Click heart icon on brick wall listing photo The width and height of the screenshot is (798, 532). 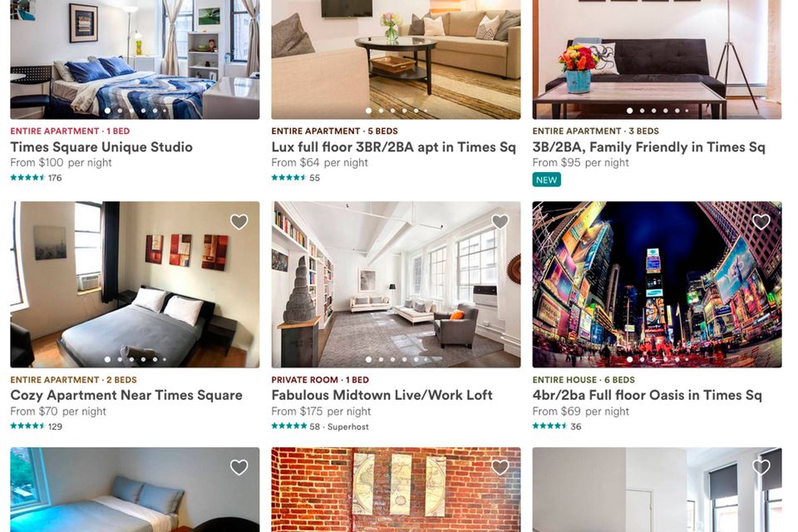pos(500,467)
